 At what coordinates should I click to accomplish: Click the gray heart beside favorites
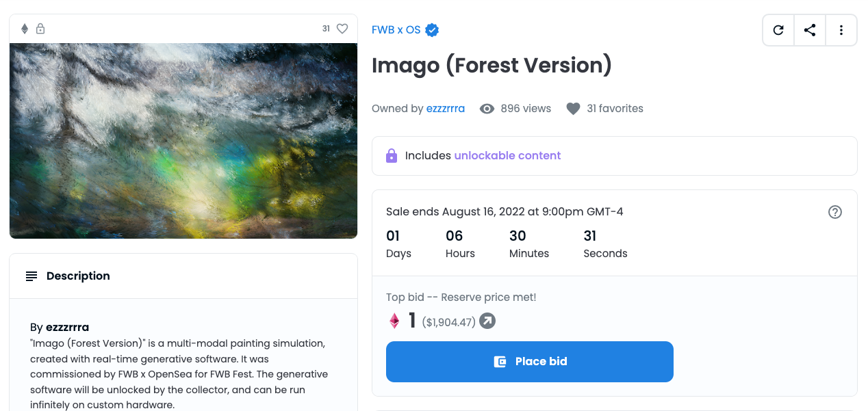point(573,109)
